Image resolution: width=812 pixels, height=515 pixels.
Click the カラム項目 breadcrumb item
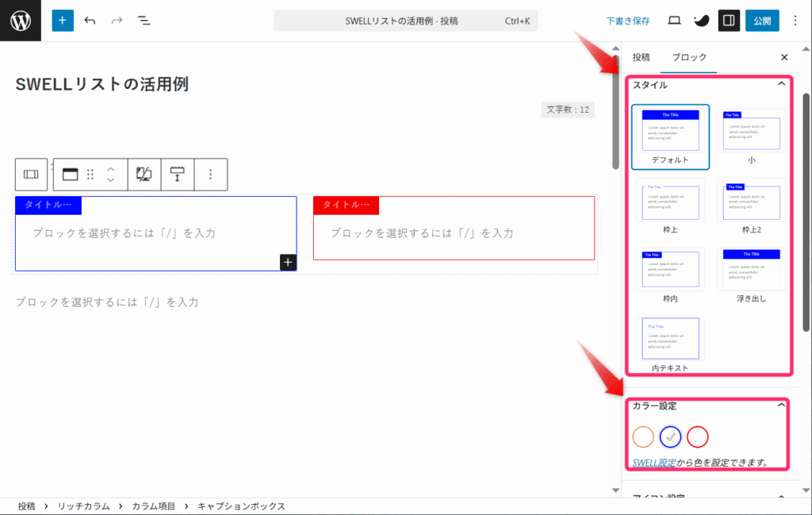coord(153,506)
